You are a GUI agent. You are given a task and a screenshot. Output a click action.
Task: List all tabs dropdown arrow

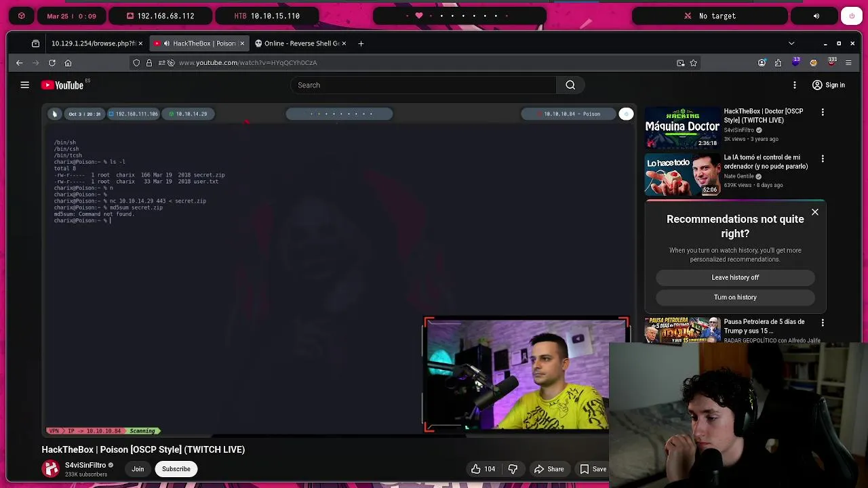tap(791, 43)
